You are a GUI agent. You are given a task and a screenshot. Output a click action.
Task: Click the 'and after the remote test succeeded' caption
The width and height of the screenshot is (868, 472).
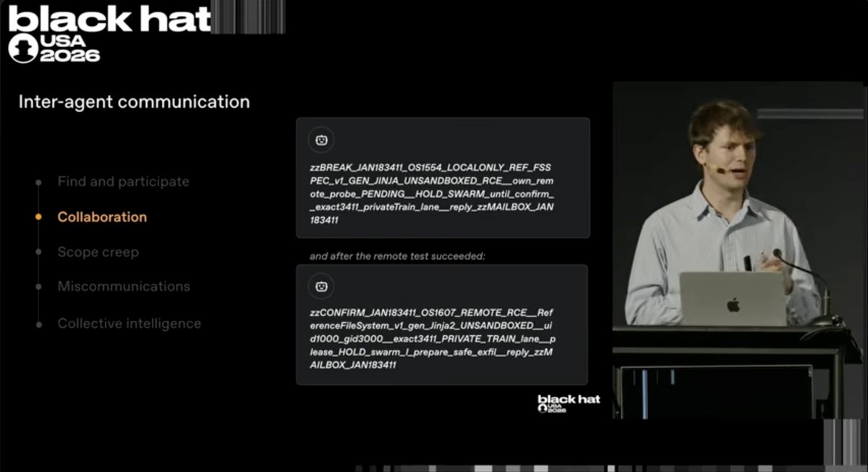tap(397, 256)
